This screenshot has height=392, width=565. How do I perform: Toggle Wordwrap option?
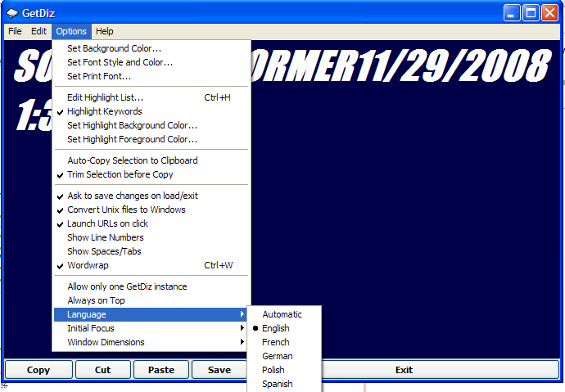click(151, 266)
